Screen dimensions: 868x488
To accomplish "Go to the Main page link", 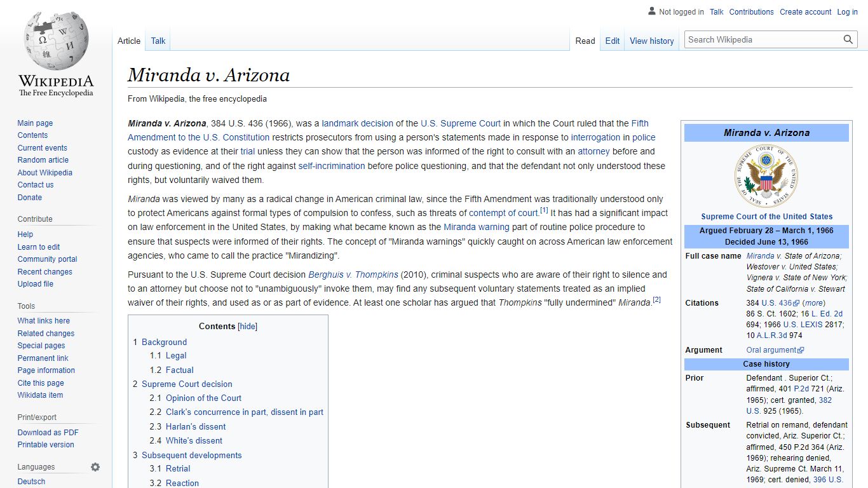I will [x=36, y=123].
